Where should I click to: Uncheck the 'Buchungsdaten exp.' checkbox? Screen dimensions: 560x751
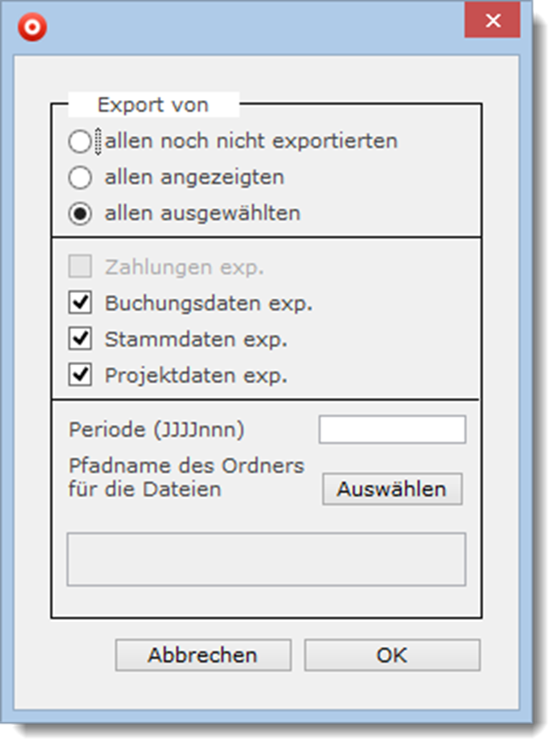point(80,304)
